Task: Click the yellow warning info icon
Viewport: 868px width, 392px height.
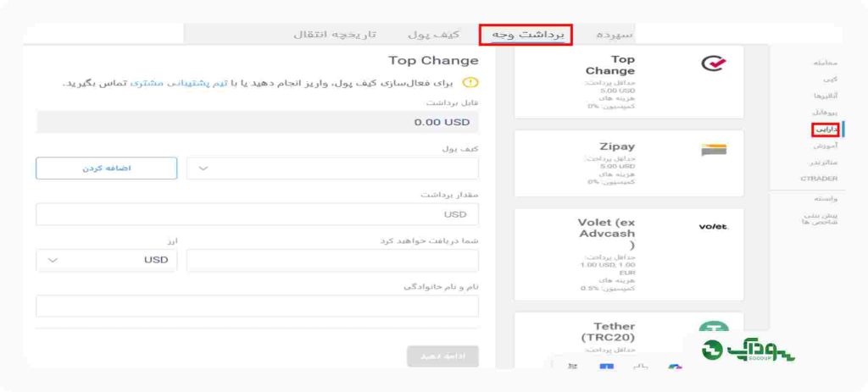Action: pos(470,83)
